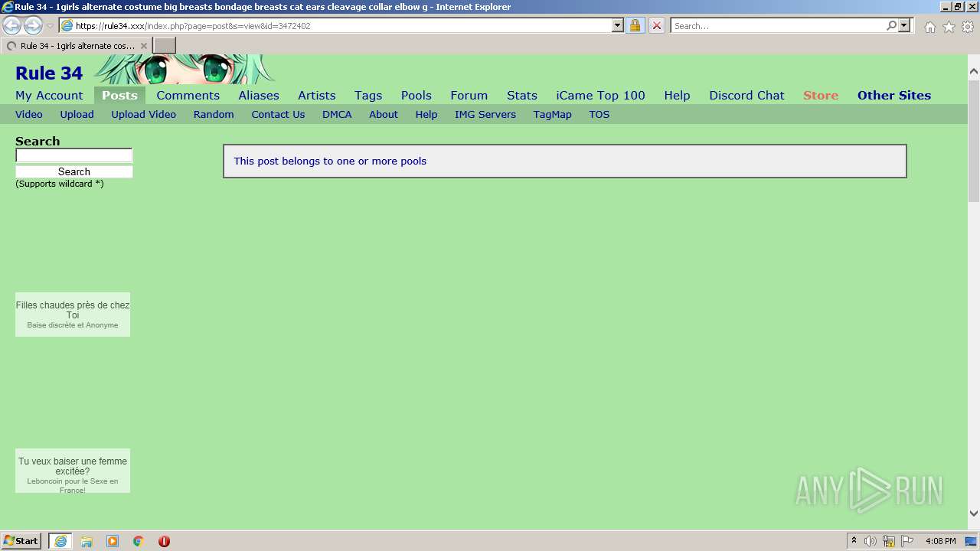Click the security lock icon in address bar
Image resolution: width=980 pixels, height=551 pixels.
coord(635,26)
